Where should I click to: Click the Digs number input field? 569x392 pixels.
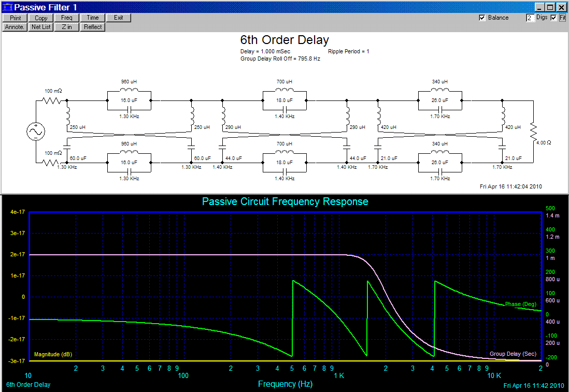click(530, 18)
